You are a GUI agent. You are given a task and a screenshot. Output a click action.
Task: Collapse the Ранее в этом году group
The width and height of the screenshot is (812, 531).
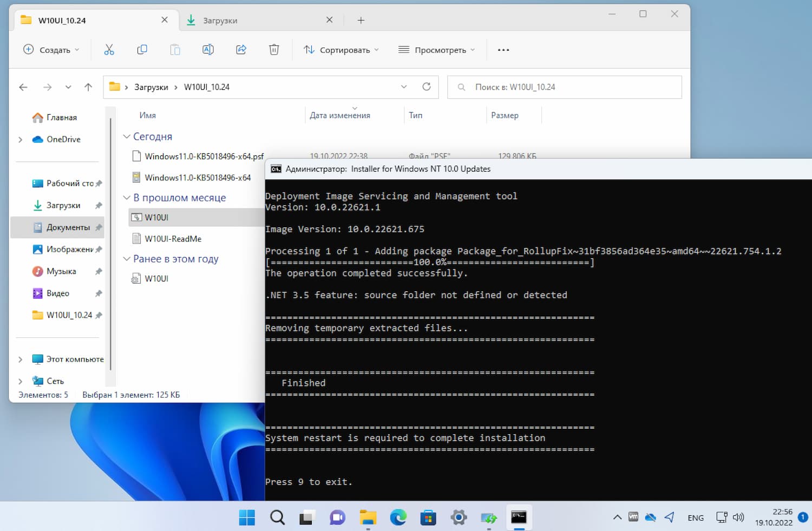click(x=127, y=259)
